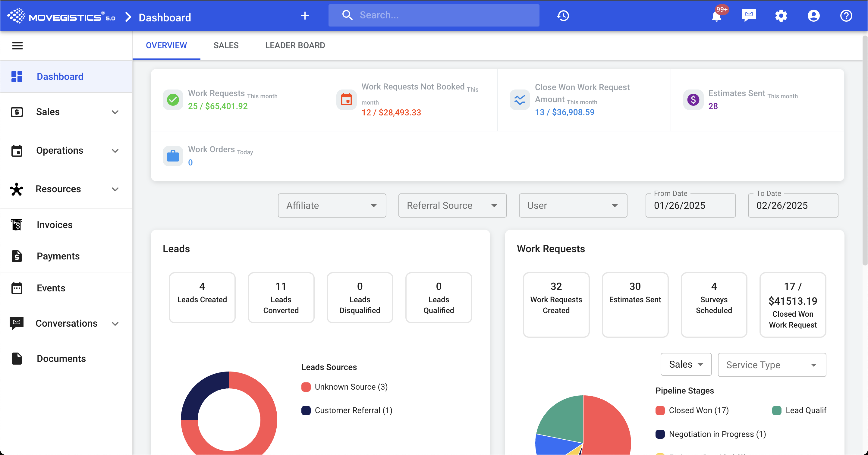Click the recent history clock icon

pyautogui.click(x=563, y=15)
